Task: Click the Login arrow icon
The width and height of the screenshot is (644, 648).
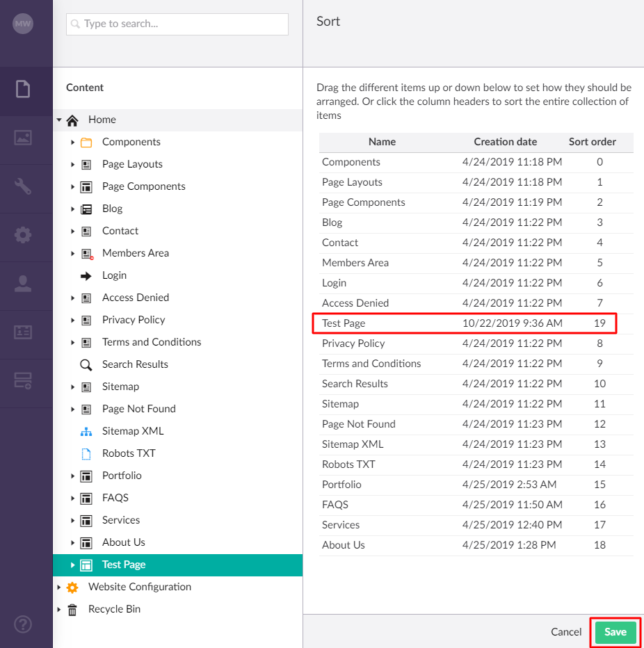Action: [86, 276]
